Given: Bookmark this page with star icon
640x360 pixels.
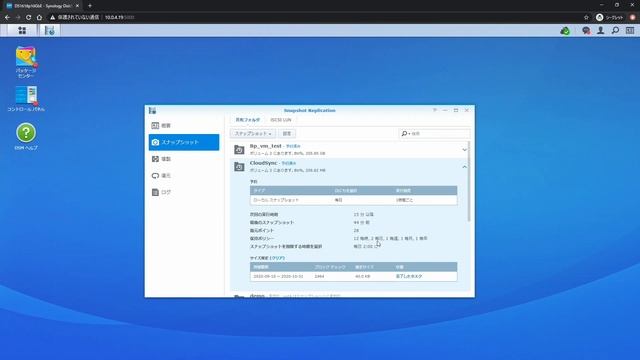Looking at the screenshot, I should pyautogui.click(x=586, y=17).
